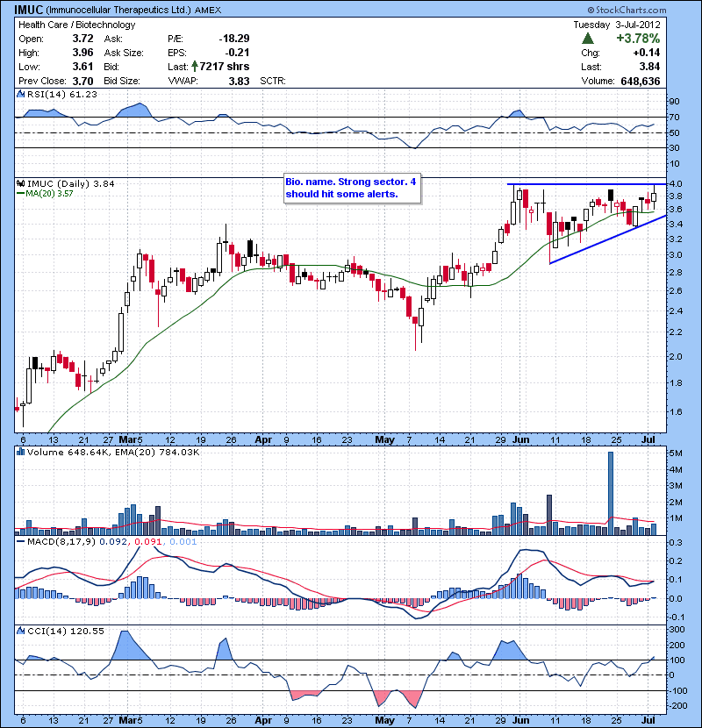The image size is (702, 728).
Task: Click the tallest volume bar near 5M
Action: [x=611, y=493]
